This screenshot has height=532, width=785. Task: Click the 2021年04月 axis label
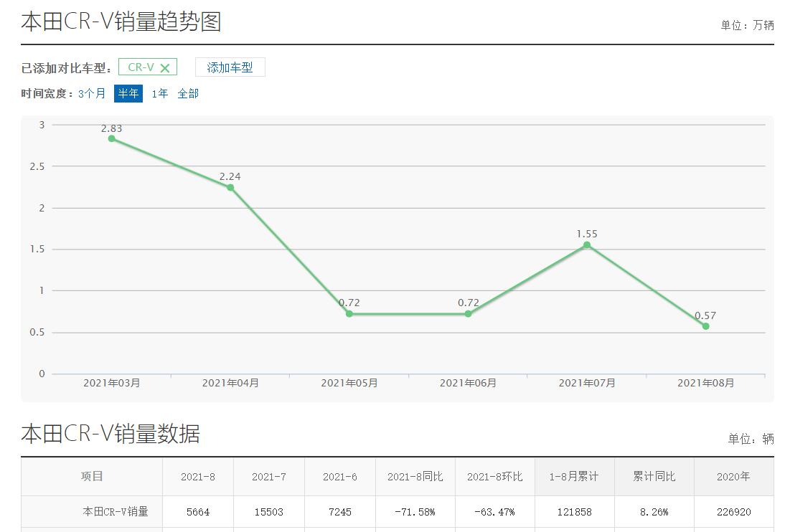click(x=230, y=383)
